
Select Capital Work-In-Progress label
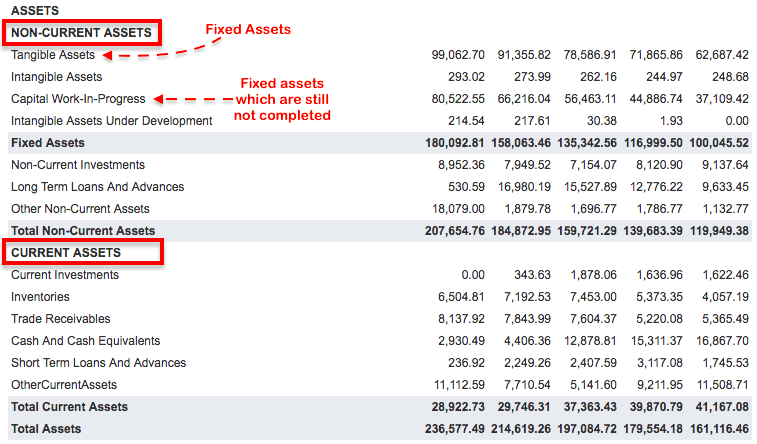(78, 99)
